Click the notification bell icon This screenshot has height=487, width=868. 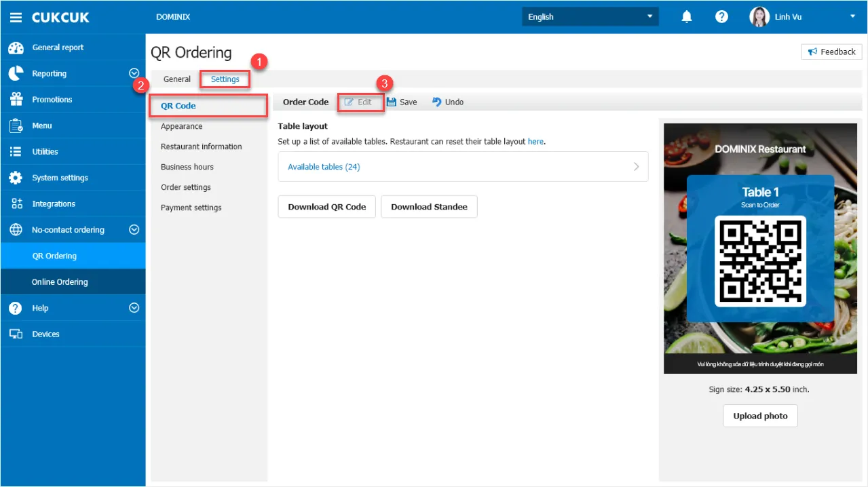click(687, 17)
